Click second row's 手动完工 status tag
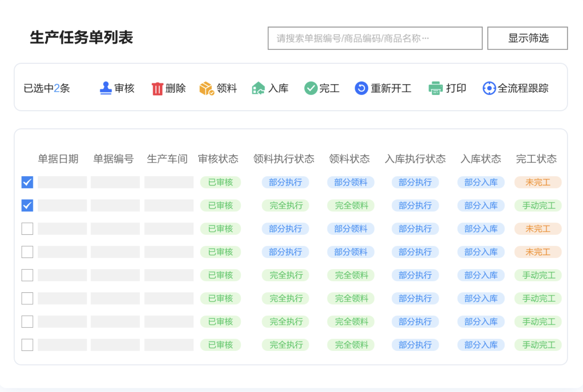The height and width of the screenshot is (392, 583). coord(538,205)
